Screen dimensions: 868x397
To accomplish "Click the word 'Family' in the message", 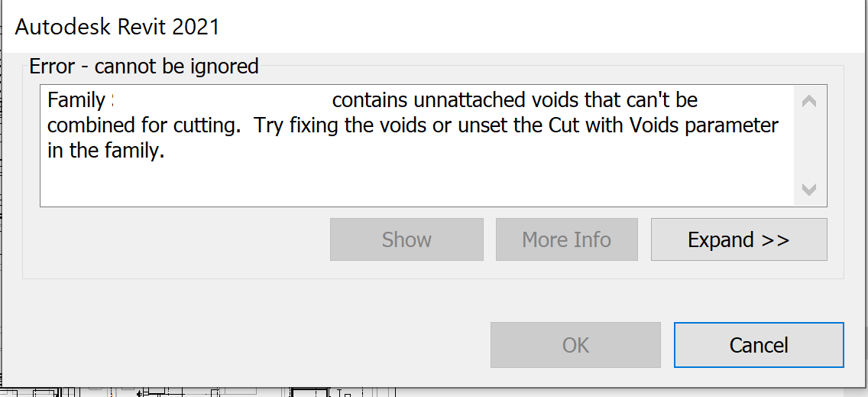I will coord(76,100).
